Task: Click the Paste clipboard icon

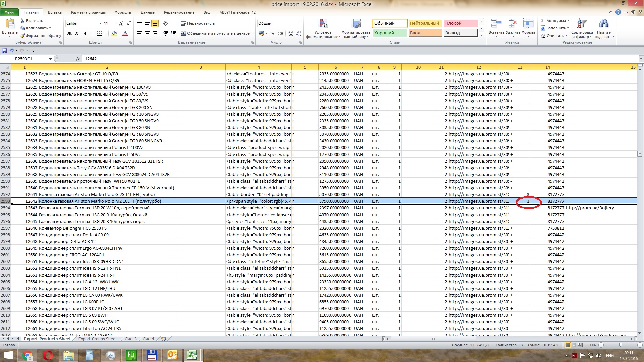Action: click(x=10, y=24)
